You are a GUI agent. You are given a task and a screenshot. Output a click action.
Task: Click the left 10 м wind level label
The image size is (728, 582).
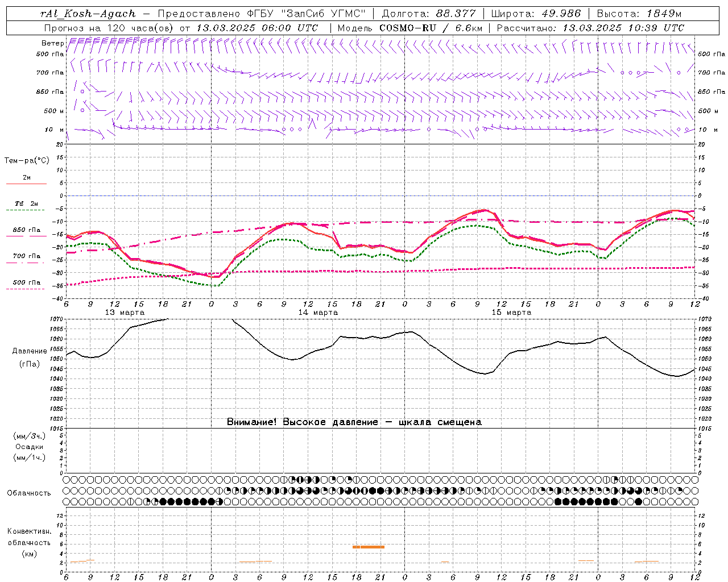[55, 130]
